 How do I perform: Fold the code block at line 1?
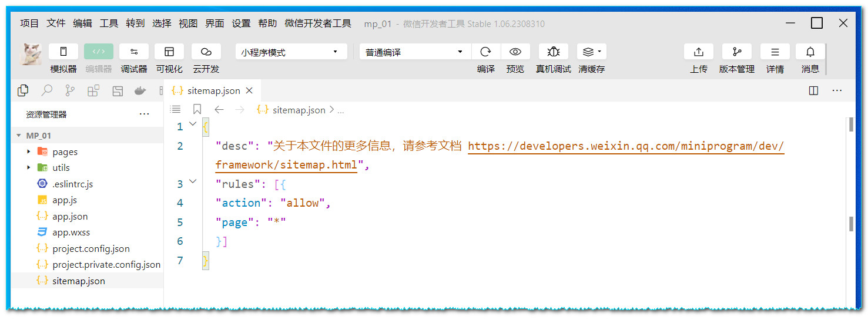tap(193, 124)
